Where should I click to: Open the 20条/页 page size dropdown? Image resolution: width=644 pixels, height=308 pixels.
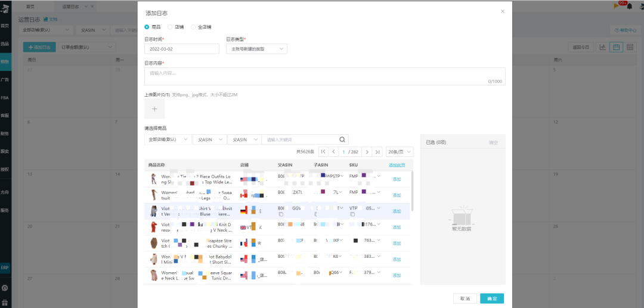[399, 152]
